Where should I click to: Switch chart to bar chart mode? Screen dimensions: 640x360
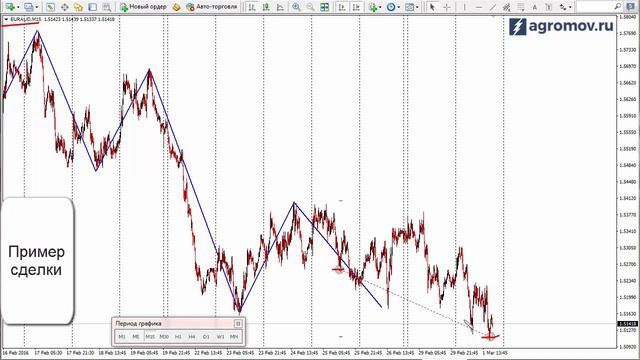point(252,7)
